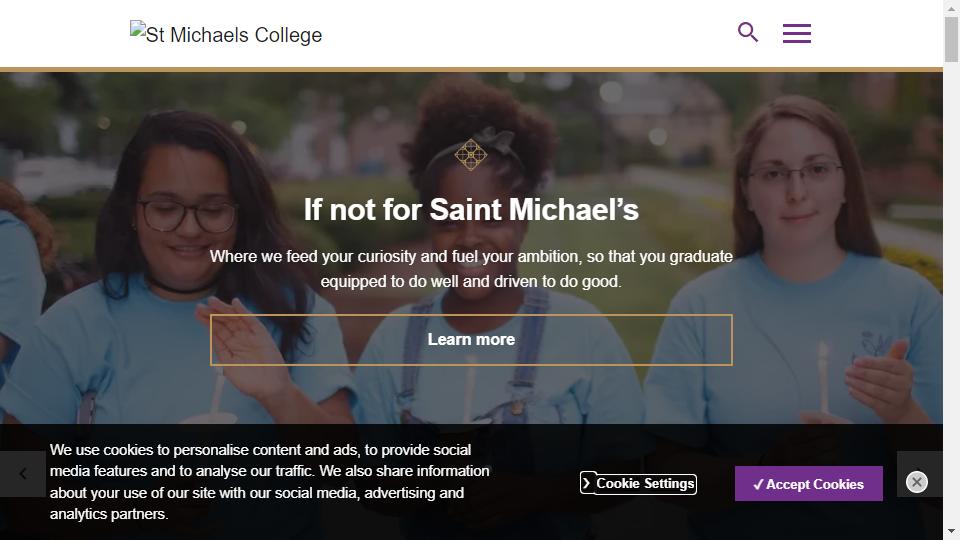Go to the previous hero slide
The width and height of the screenshot is (960, 540).
click(x=23, y=474)
